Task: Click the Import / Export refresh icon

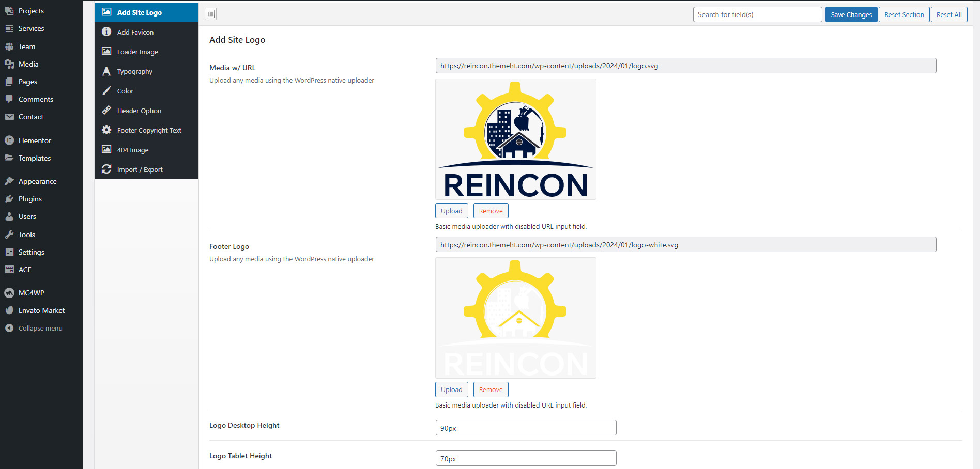Action: coord(106,169)
